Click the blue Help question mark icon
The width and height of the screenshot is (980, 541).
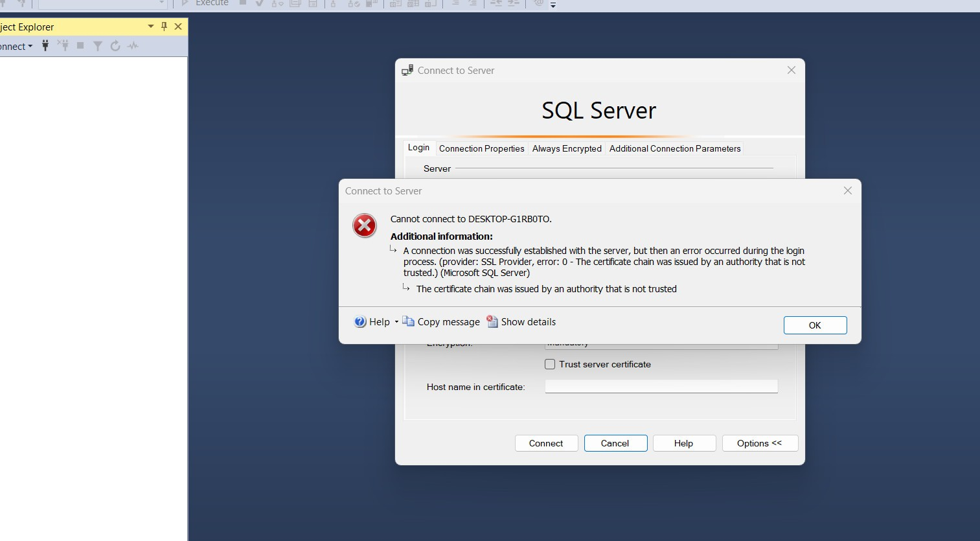(360, 321)
